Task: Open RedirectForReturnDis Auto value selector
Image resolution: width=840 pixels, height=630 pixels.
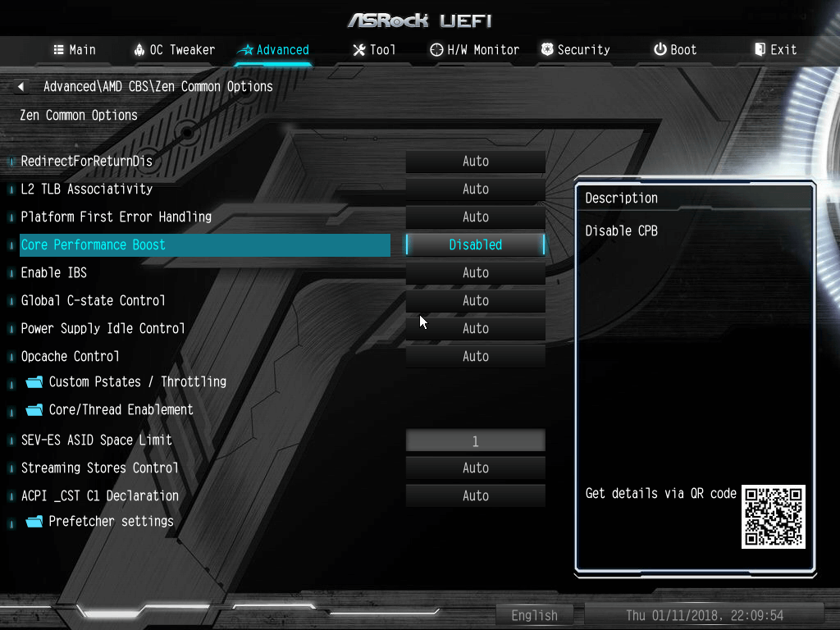Action: [x=475, y=162]
